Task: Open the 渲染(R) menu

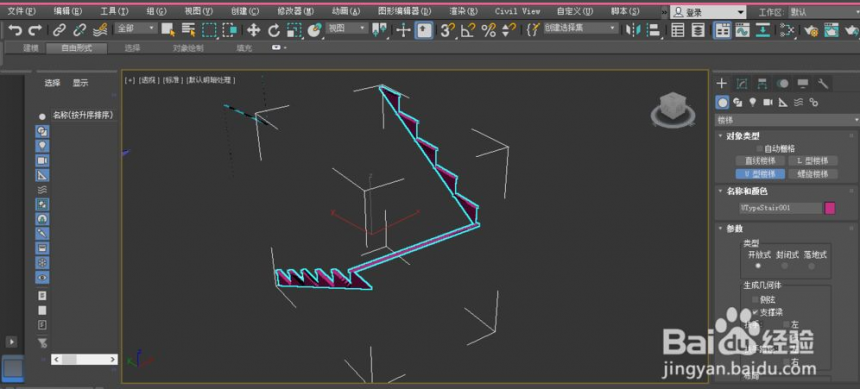Action: click(x=463, y=11)
